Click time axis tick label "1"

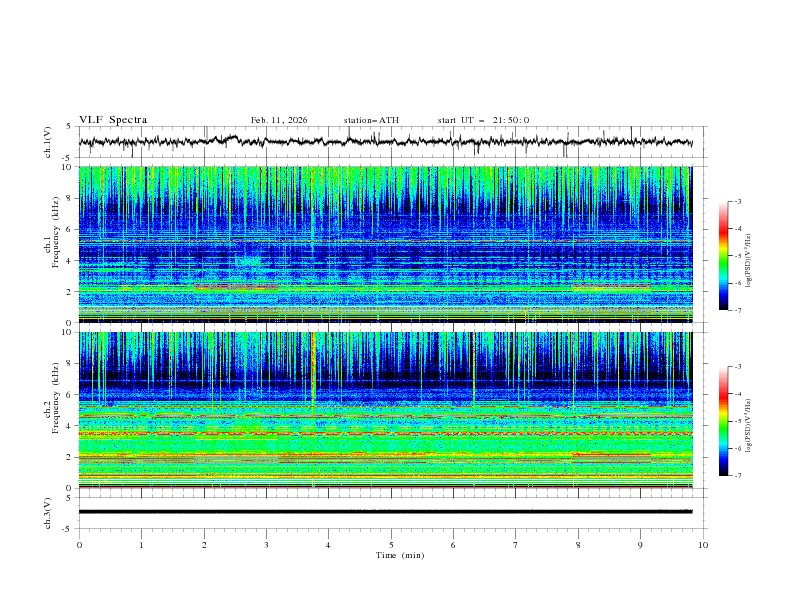[x=141, y=545]
